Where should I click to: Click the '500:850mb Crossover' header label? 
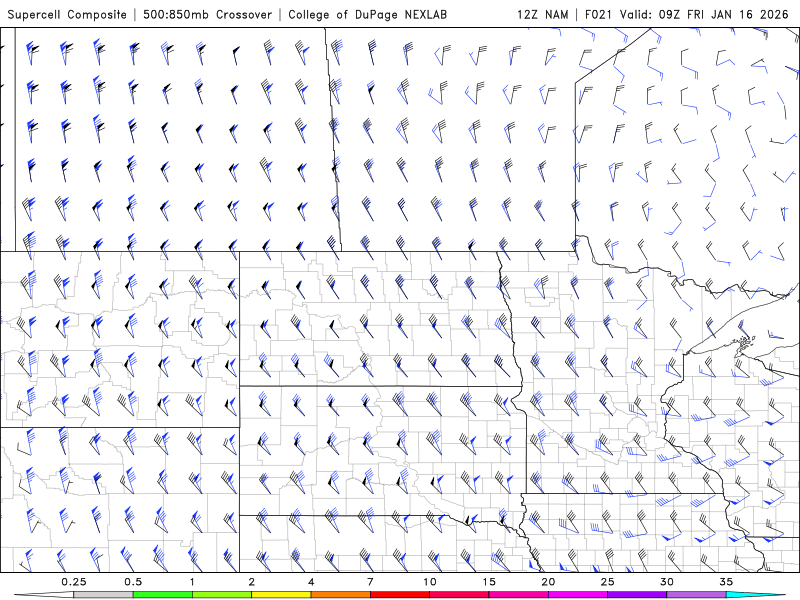click(208, 15)
